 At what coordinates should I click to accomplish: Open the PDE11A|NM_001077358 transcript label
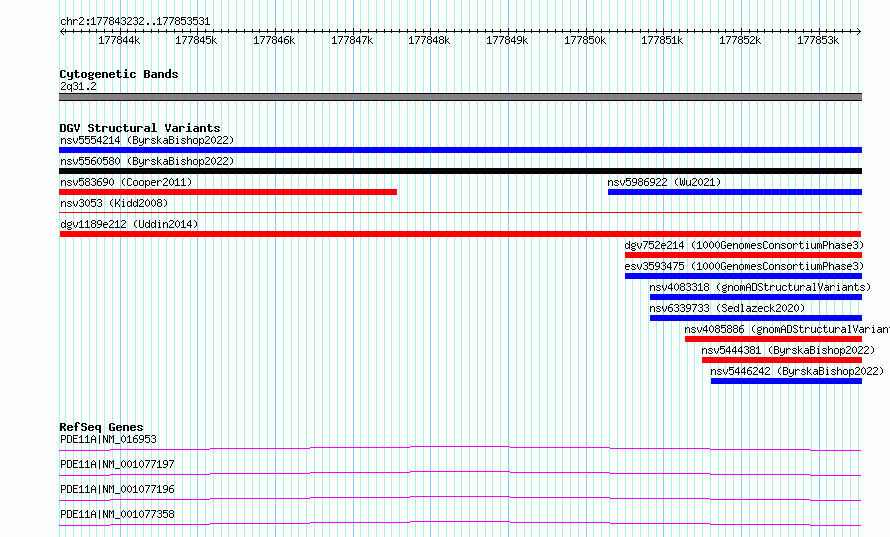[117, 514]
